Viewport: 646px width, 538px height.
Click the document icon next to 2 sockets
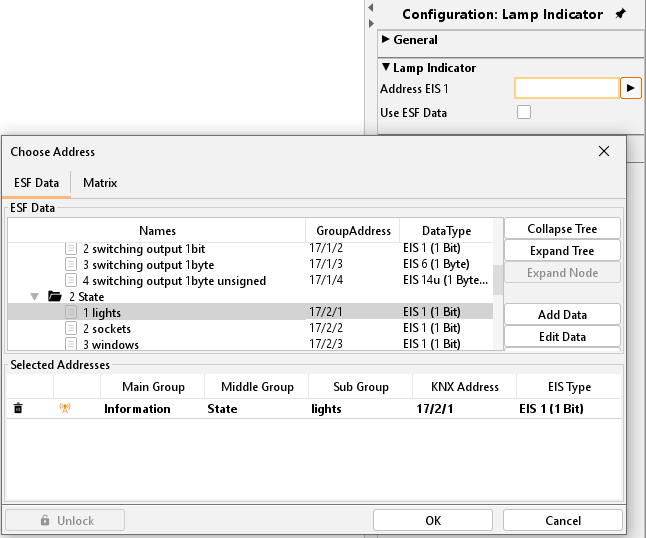pos(71,329)
